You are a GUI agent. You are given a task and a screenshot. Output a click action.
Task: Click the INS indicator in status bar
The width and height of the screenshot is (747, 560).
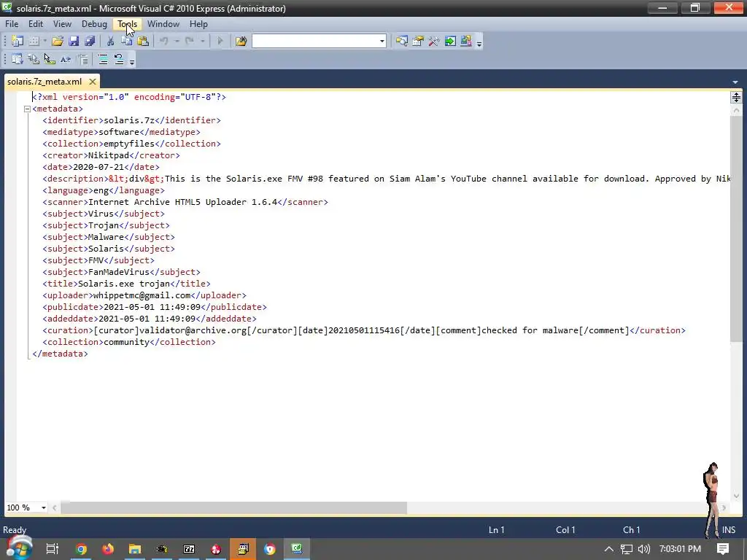[729, 530]
